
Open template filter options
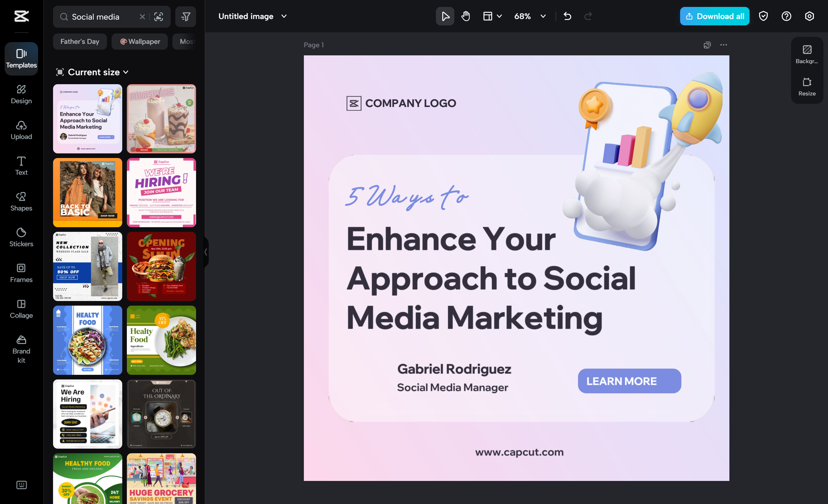coord(185,16)
